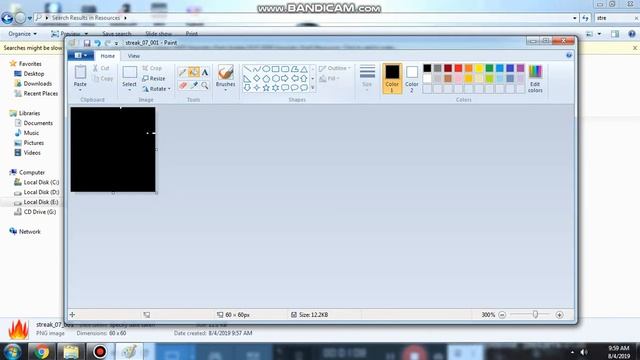Pick the Rounded rectangle shape
The image size is (640, 360).
click(x=285, y=69)
